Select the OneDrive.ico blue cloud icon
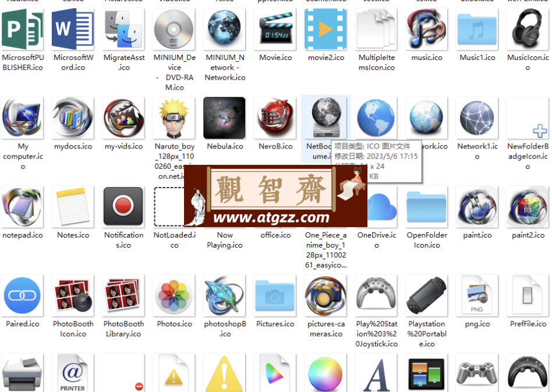The height and width of the screenshot is (392, 552). pos(383,207)
